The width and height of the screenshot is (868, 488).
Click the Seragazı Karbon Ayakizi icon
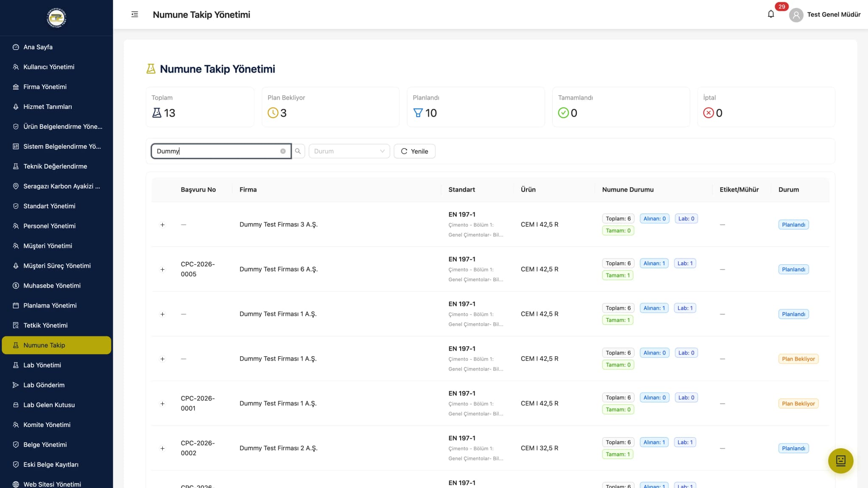[16, 186]
